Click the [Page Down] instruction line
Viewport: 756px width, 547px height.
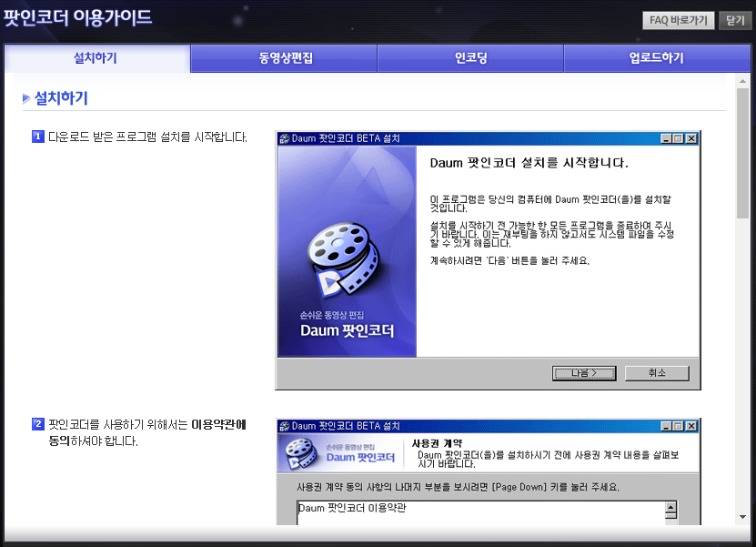(x=458, y=487)
